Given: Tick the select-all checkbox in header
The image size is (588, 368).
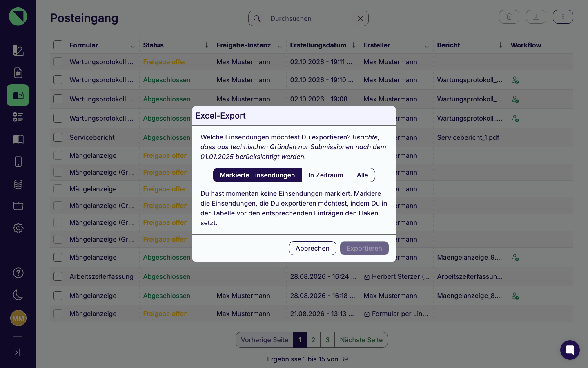Looking at the screenshot, I should pyautogui.click(x=58, y=45).
